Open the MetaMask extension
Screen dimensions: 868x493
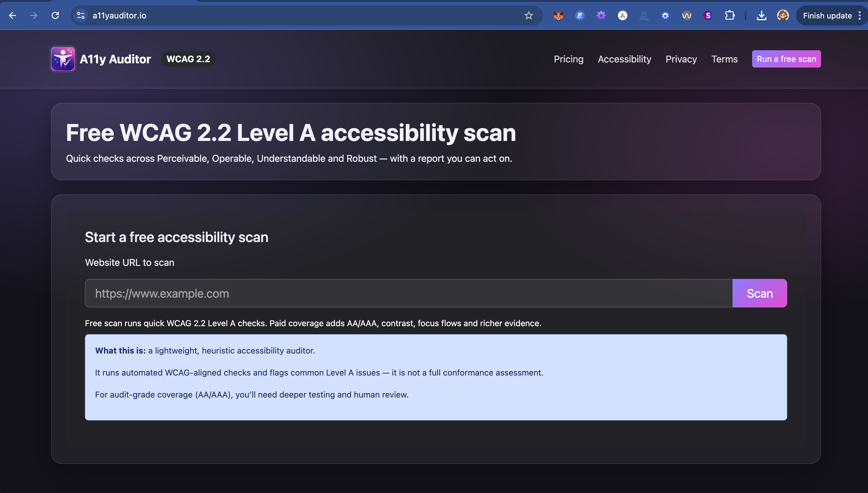coord(558,15)
